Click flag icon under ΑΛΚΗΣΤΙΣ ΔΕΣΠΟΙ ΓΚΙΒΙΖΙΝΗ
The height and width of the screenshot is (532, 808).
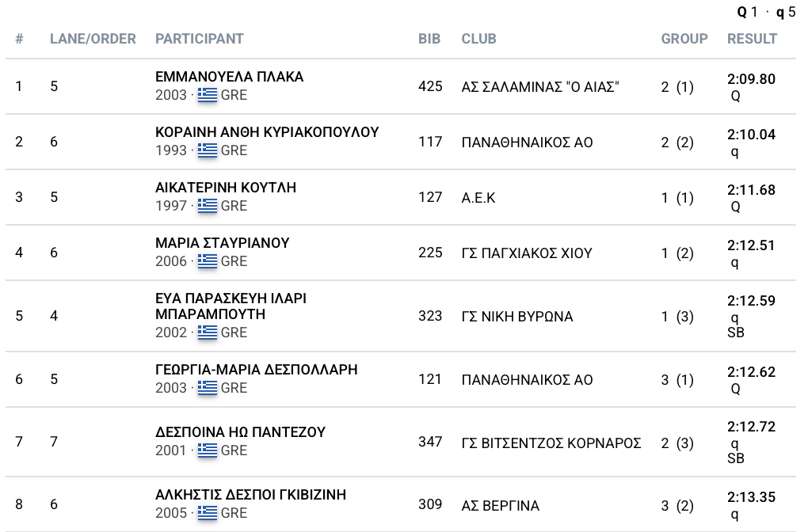(207, 513)
